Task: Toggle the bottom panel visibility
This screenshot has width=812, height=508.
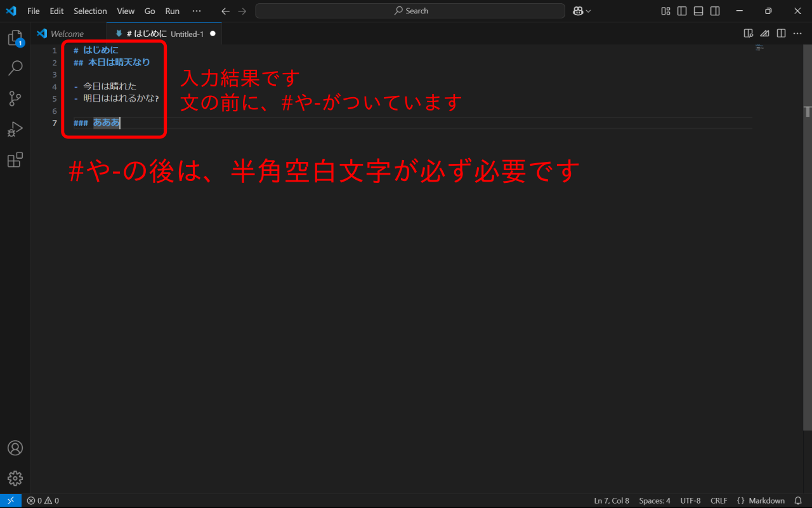Action: pos(698,11)
